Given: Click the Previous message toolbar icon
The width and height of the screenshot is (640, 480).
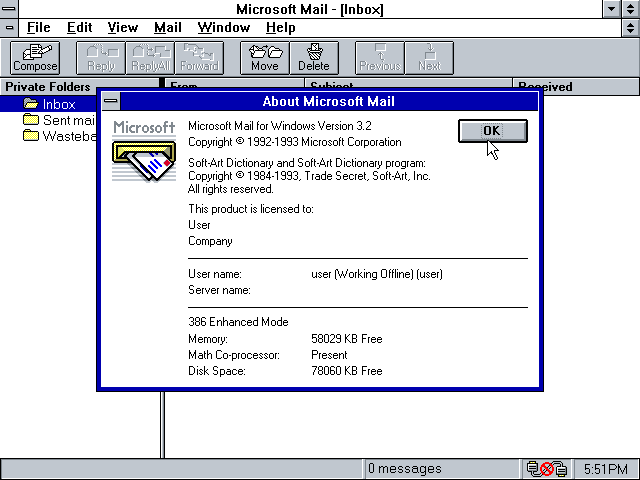Looking at the screenshot, I should (380, 58).
